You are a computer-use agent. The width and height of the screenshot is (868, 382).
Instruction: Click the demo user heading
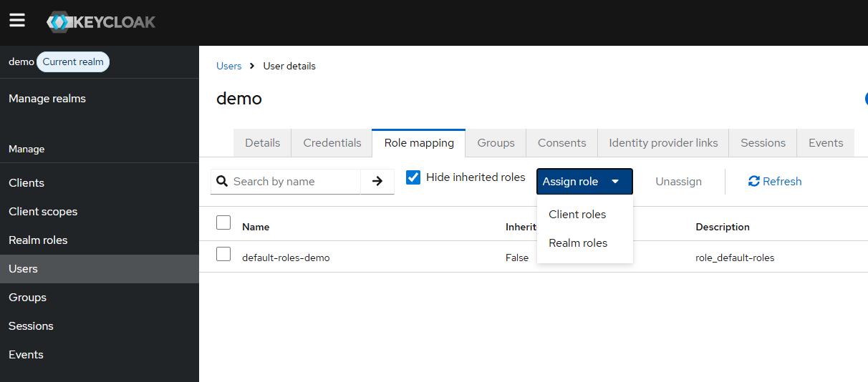tap(239, 99)
